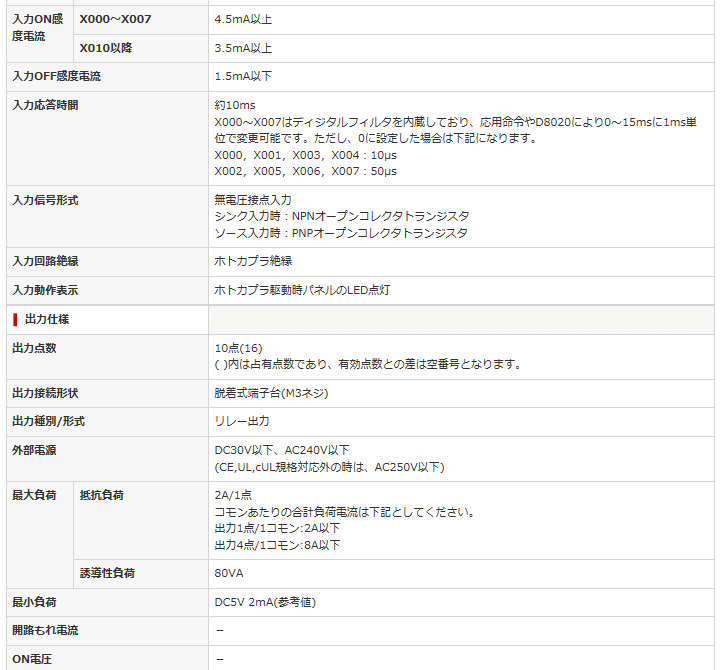Click the '誘導性負荷' sub-label
Screen dimensions: 720x670
pos(107,574)
